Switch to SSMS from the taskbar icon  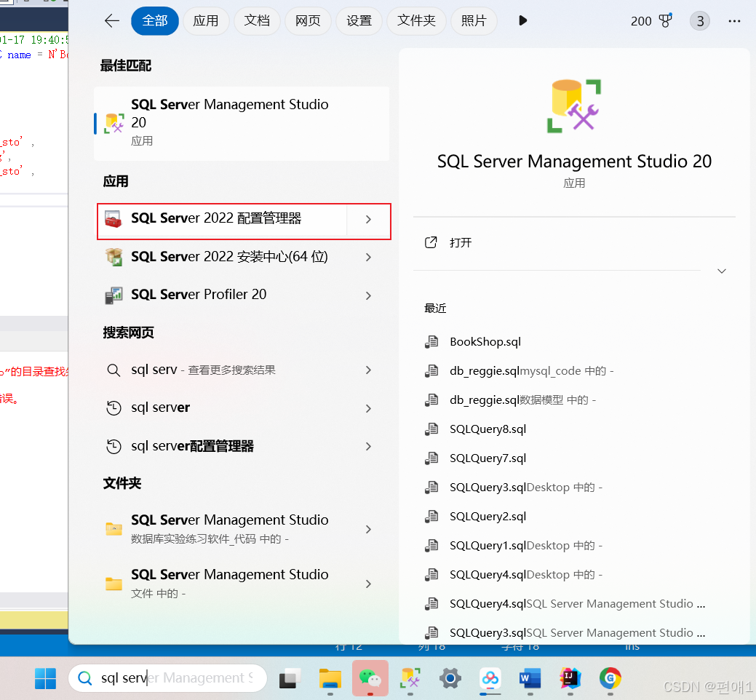[410, 678]
